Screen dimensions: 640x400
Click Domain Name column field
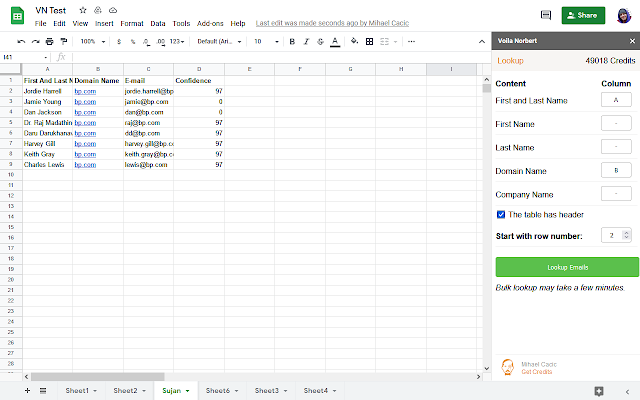coord(616,171)
